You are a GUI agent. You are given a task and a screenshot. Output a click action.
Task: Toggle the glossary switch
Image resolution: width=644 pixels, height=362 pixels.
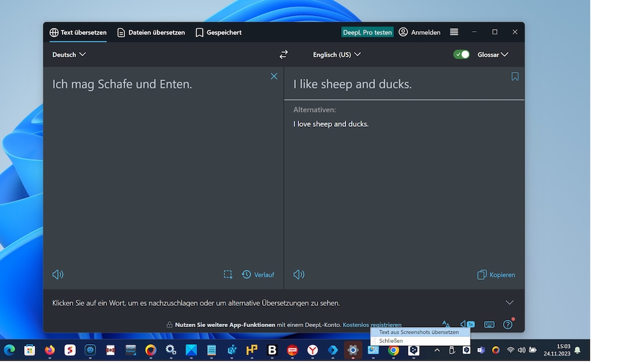[461, 55]
